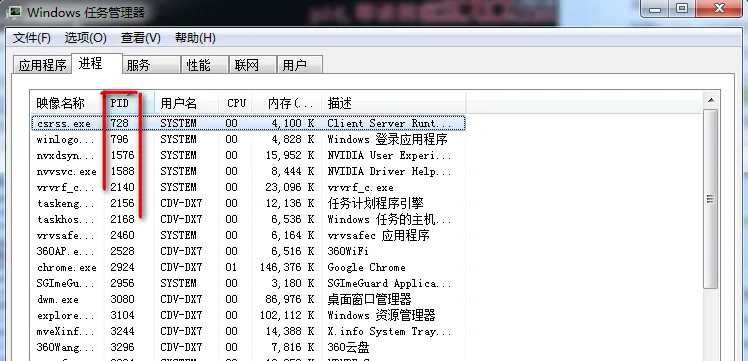
Task: Select the mveXinf... process row
Action: tap(248, 331)
